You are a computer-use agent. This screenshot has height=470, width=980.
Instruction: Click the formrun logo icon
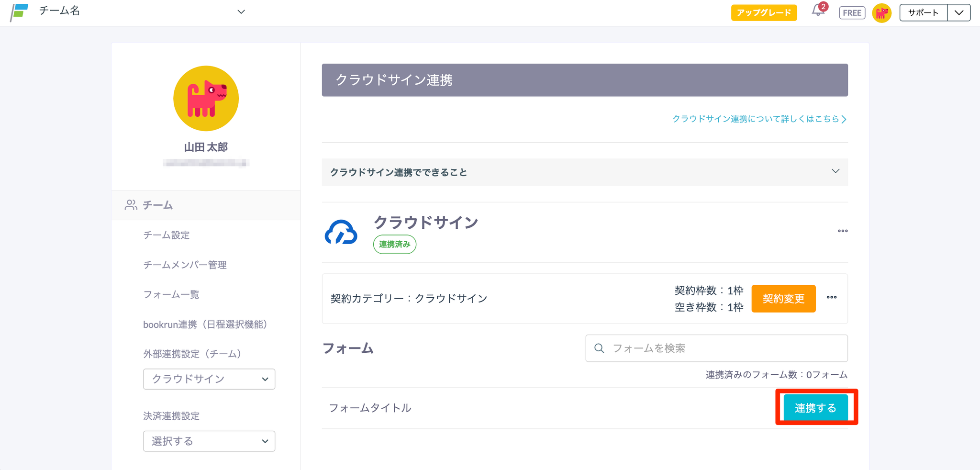click(20, 12)
